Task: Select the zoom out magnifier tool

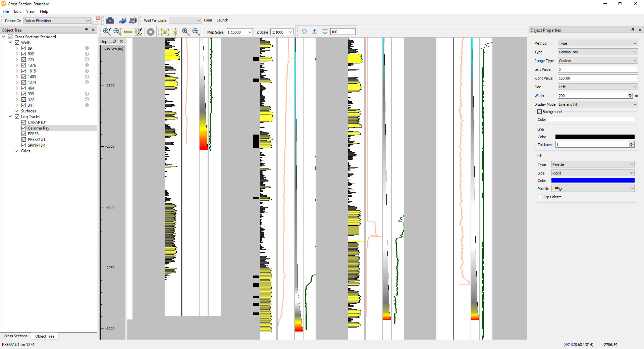Action: coord(196,32)
